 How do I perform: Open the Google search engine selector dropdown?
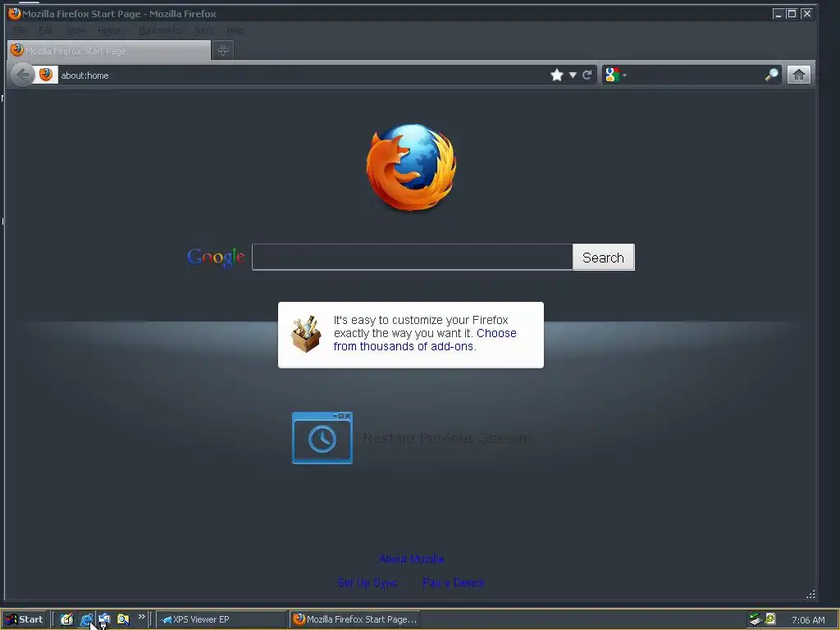(615, 75)
